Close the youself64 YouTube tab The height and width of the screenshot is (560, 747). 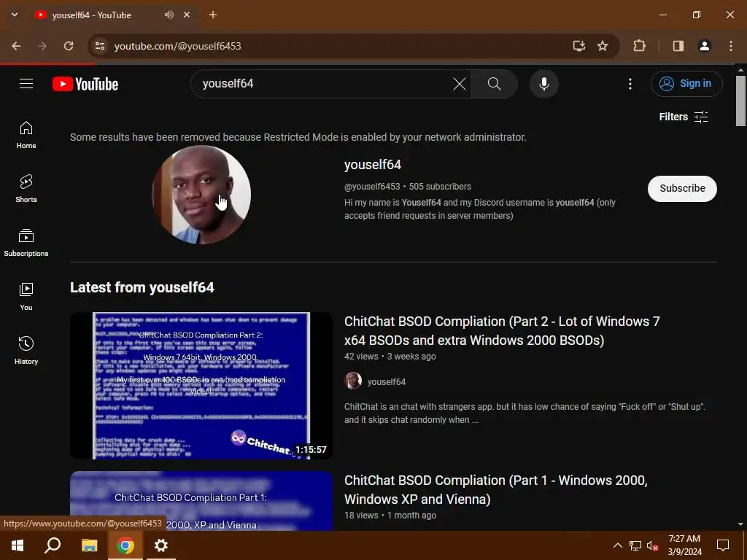(187, 15)
